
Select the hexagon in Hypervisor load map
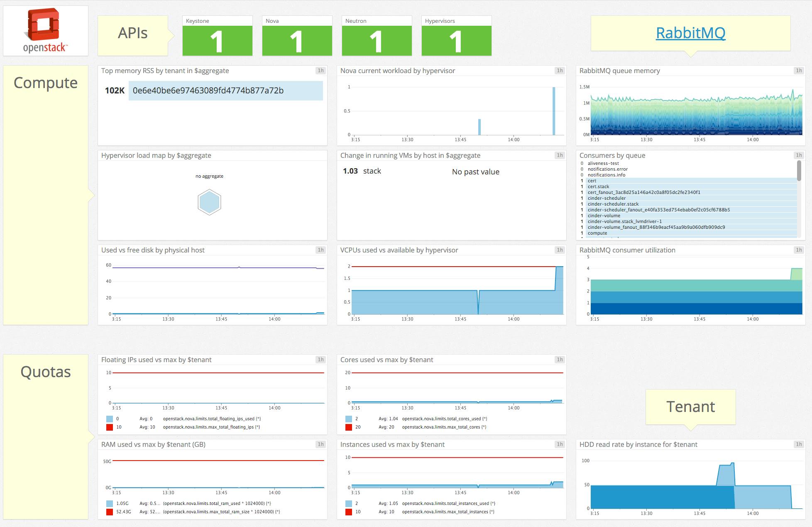click(210, 202)
